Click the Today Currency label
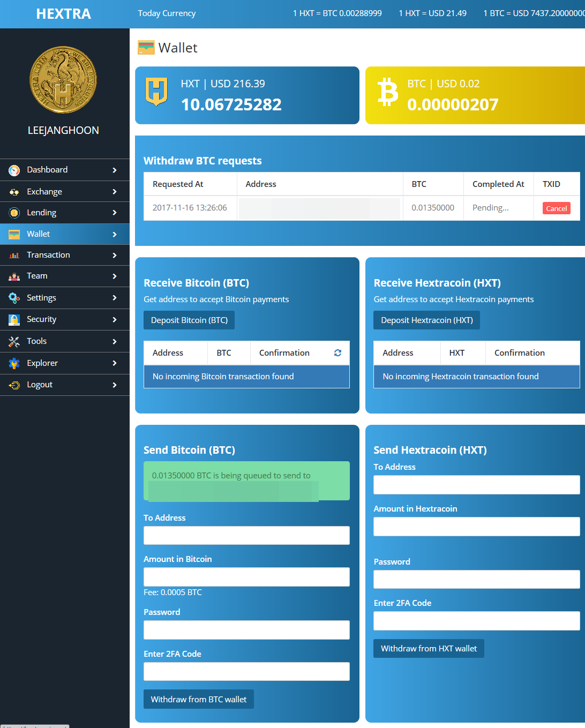 click(167, 13)
